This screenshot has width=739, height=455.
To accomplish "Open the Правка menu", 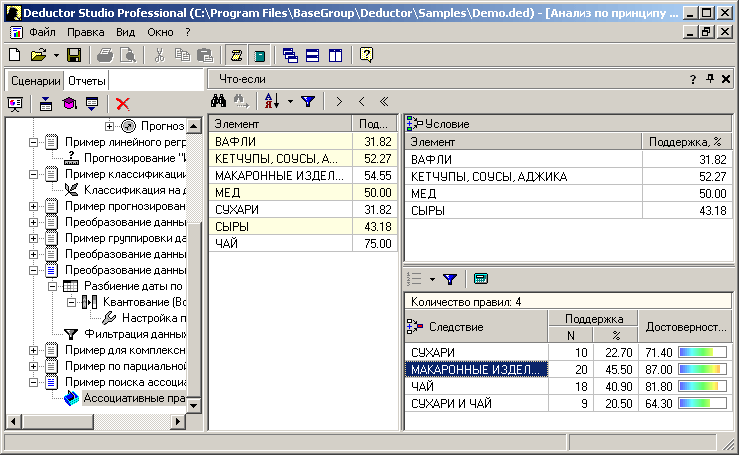I will click(85, 33).
